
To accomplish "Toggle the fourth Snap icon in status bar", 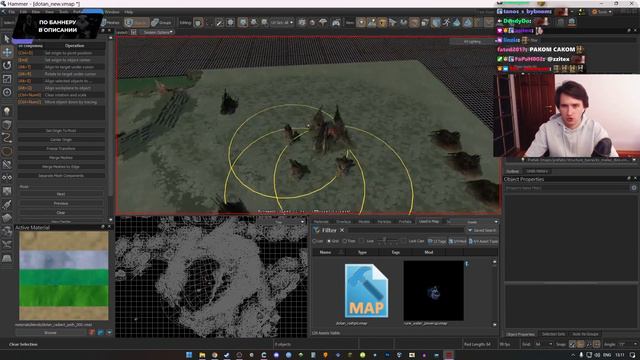I will [x=597, y=344].
